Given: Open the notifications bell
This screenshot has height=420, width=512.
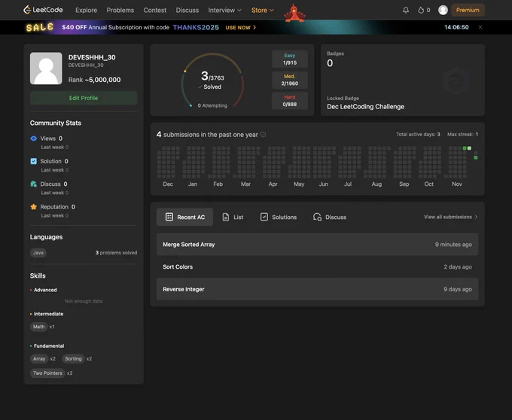Looking at the screenshot, I should pyautogui.click(x=406, y=10).
